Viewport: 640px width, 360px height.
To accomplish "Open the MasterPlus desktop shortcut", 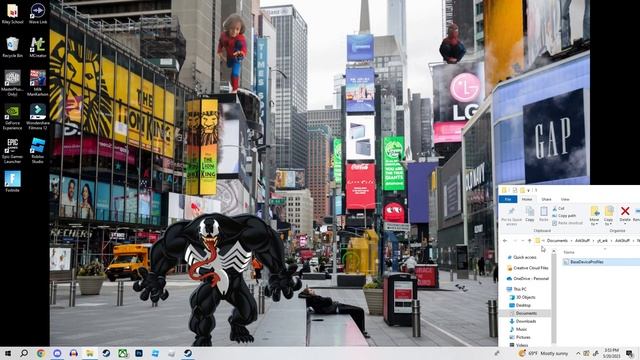I will coord(12,83).
